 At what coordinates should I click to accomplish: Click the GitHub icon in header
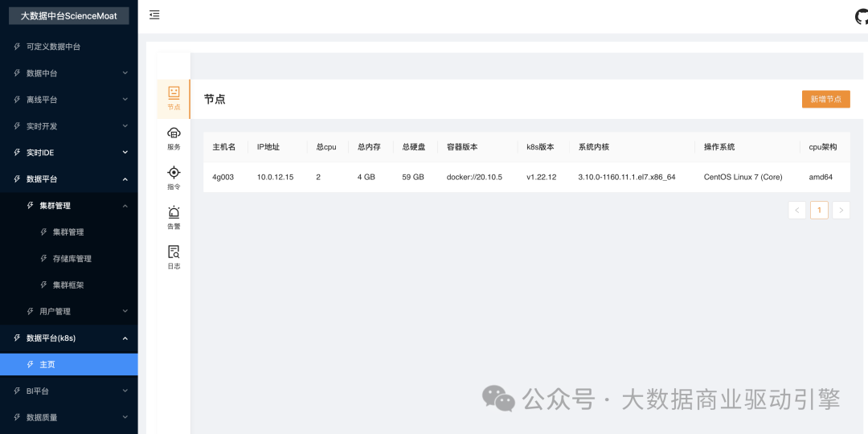862,16
